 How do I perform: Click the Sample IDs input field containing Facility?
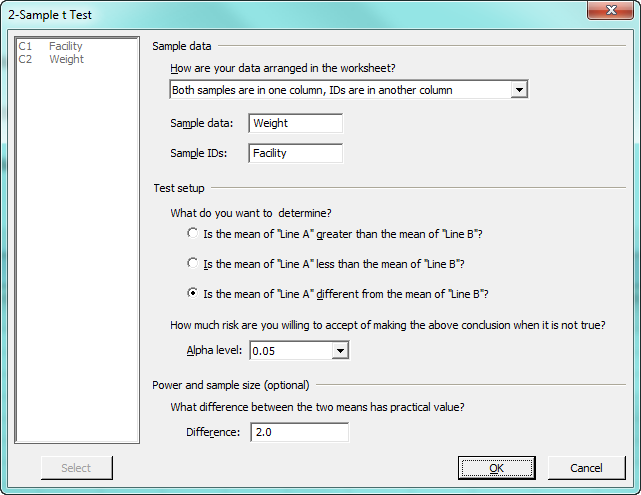coord(295,153)
